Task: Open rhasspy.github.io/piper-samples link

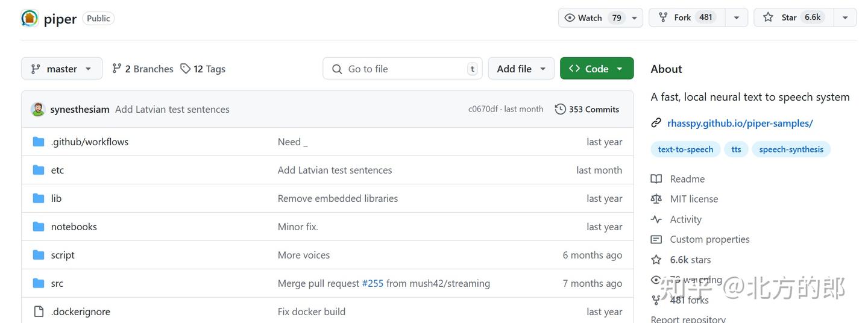Action: [740, 123]
